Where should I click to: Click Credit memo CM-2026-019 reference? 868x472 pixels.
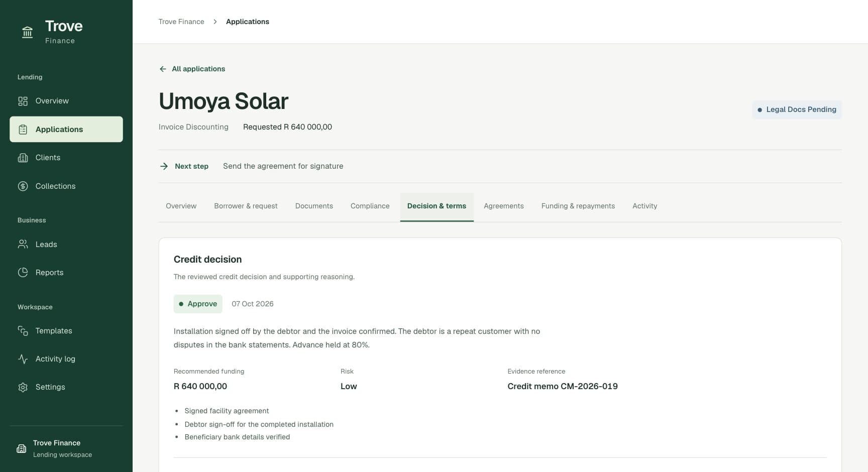point(563,386)
